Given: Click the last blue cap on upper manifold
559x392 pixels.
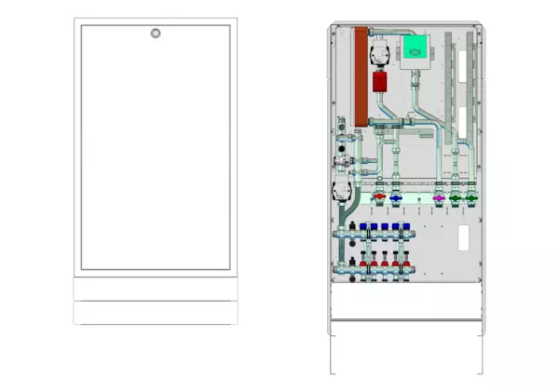Looking at the screenshot, I should 405,226.
